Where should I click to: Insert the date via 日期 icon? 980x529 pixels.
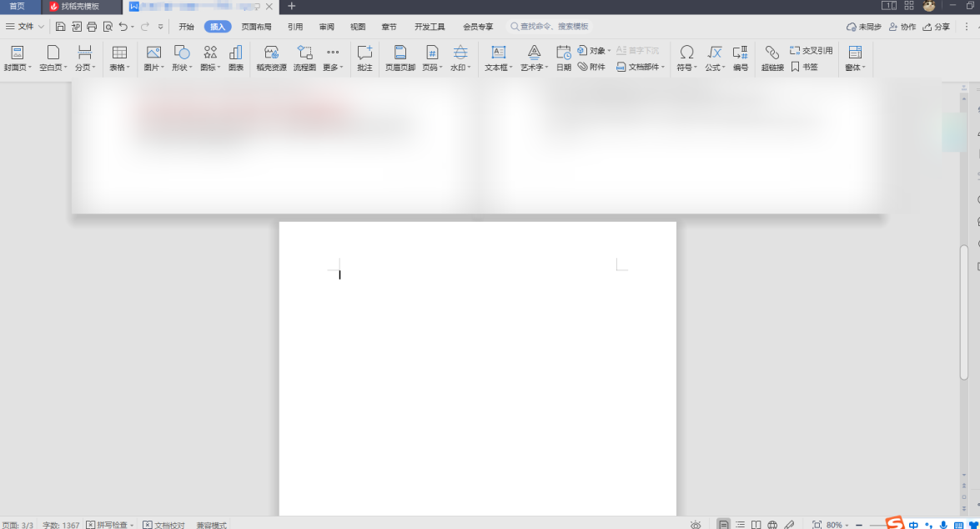click(564, 57)
